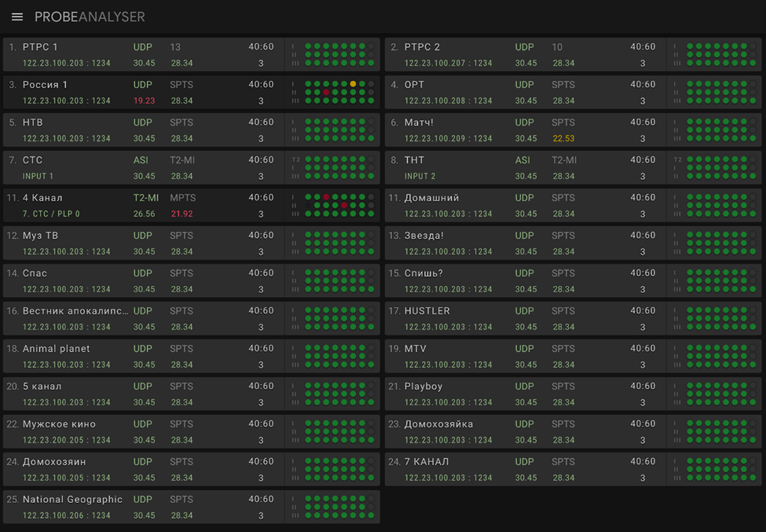Click the yellow 22.53 value
This screenshot has width=766, height=532.
[x=563, y=138]
